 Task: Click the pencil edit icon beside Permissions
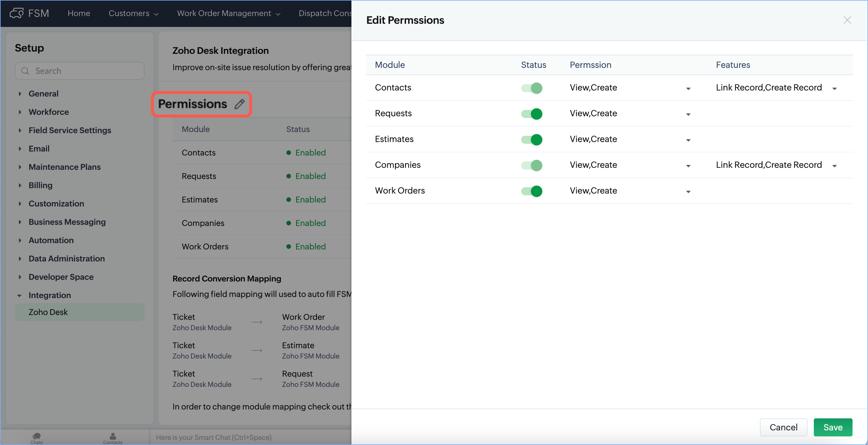[239, 104]
